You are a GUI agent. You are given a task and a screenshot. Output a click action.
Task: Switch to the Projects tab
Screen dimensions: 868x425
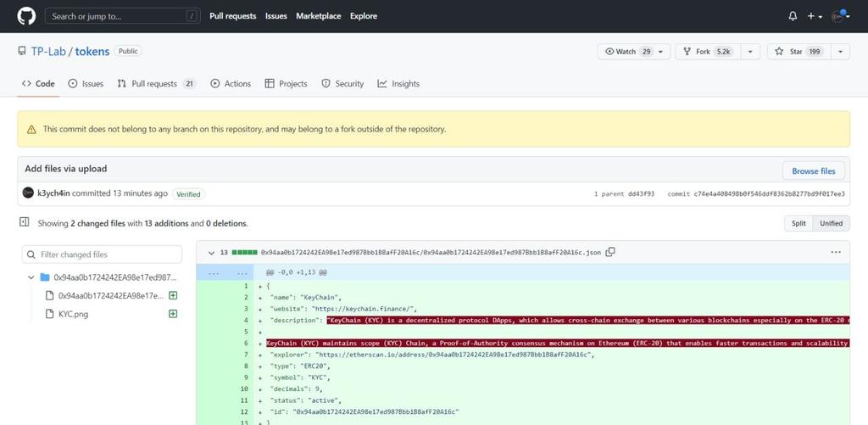click(287, 84)
